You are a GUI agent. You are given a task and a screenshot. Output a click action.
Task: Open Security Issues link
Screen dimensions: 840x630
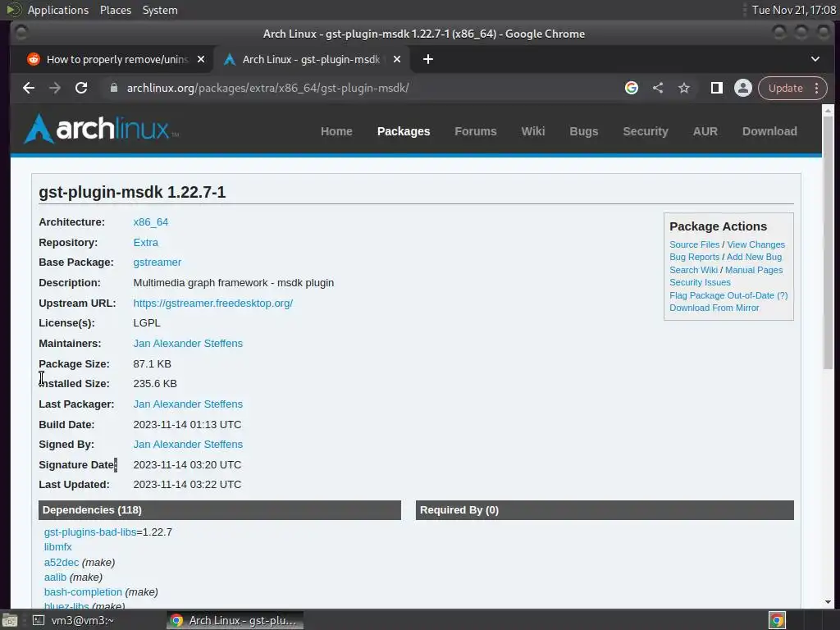click(x=700, y=282)
